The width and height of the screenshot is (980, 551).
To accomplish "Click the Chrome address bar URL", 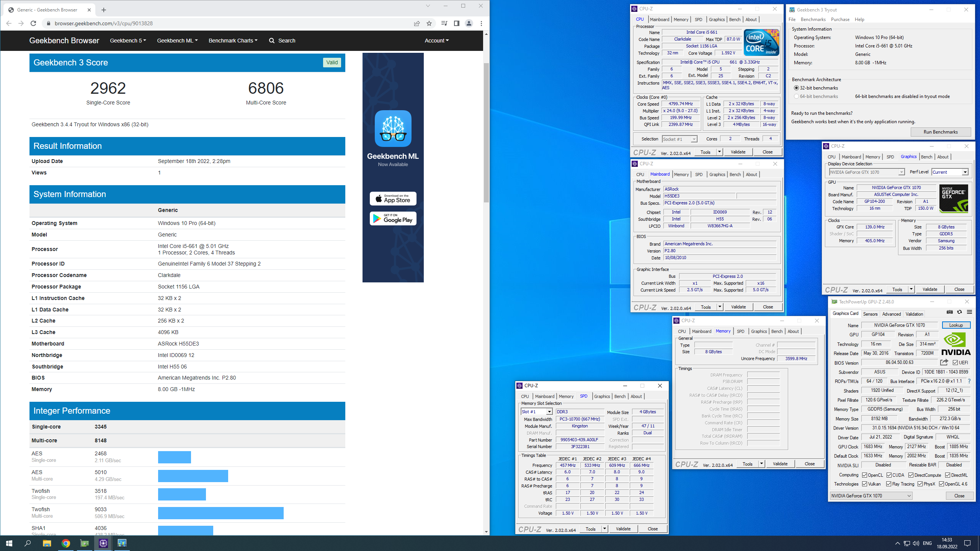I will tap(104, 23).
